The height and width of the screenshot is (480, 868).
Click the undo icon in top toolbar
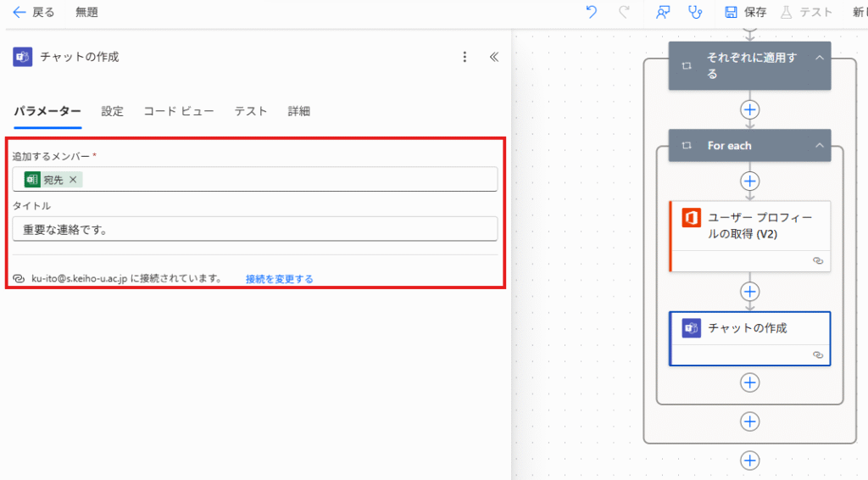tap(591, 12)
